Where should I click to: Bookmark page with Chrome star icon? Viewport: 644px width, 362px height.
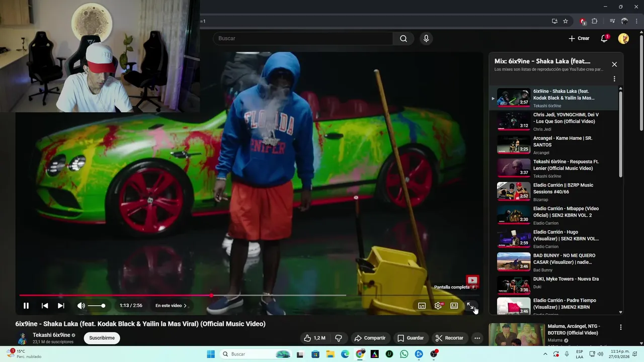(566, 21)
